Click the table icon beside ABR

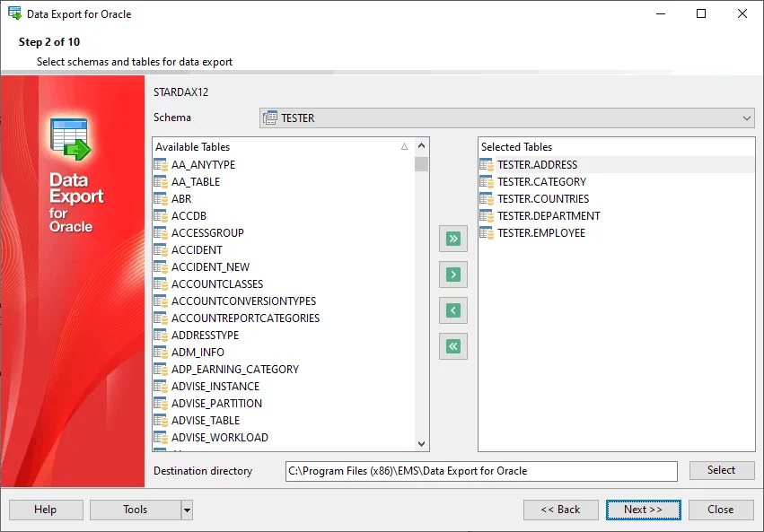pos(161,199)
